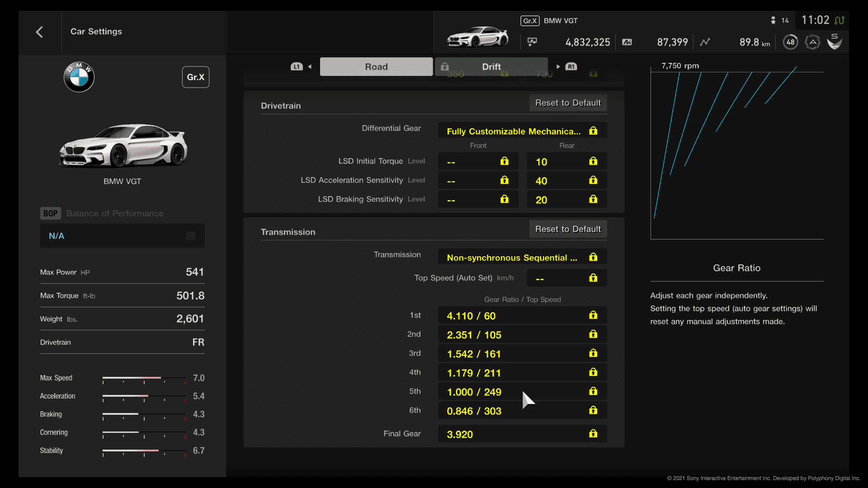868x488 pixels.
Task: Reset Transmission settings to default
Action: 567,229
